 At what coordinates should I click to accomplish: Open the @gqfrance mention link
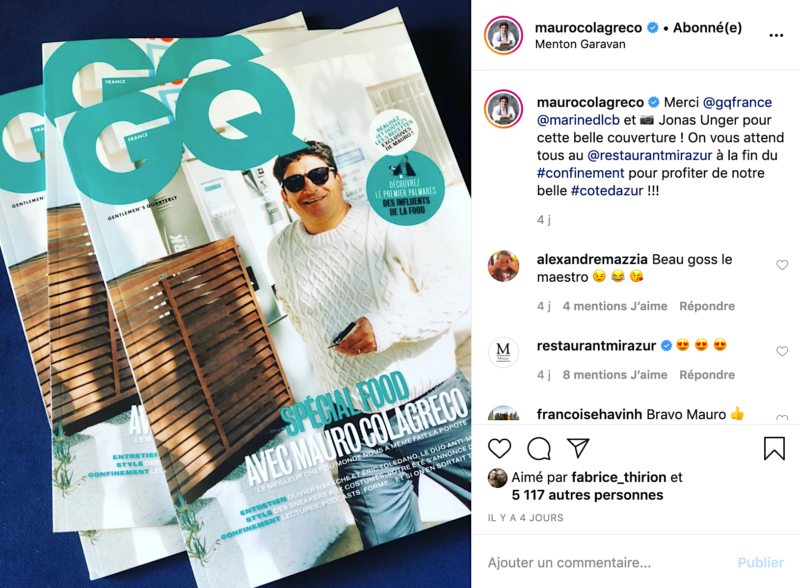tap(737, 103)
